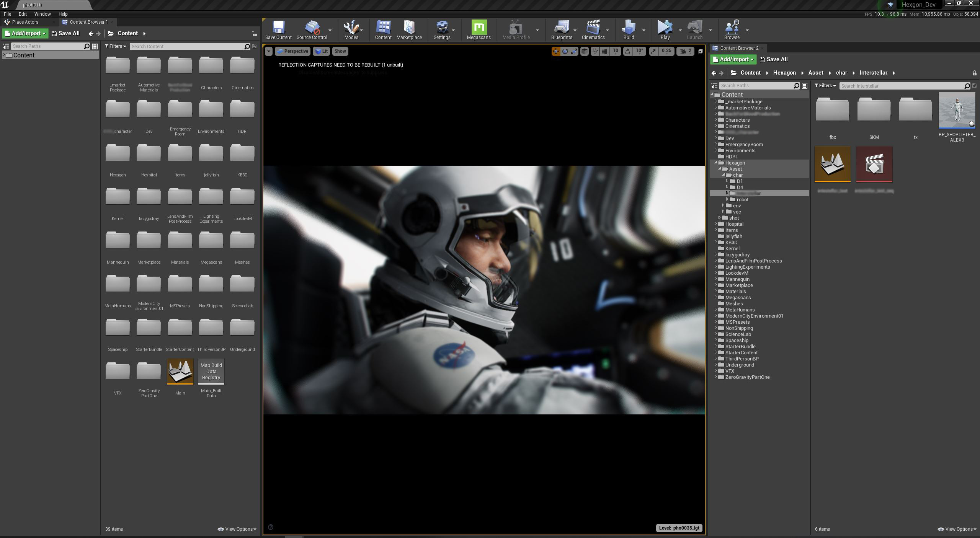Open the Filters dropdown in Content Browser 1
Viewport: 980px width, 538px height.
click(115, 46)
